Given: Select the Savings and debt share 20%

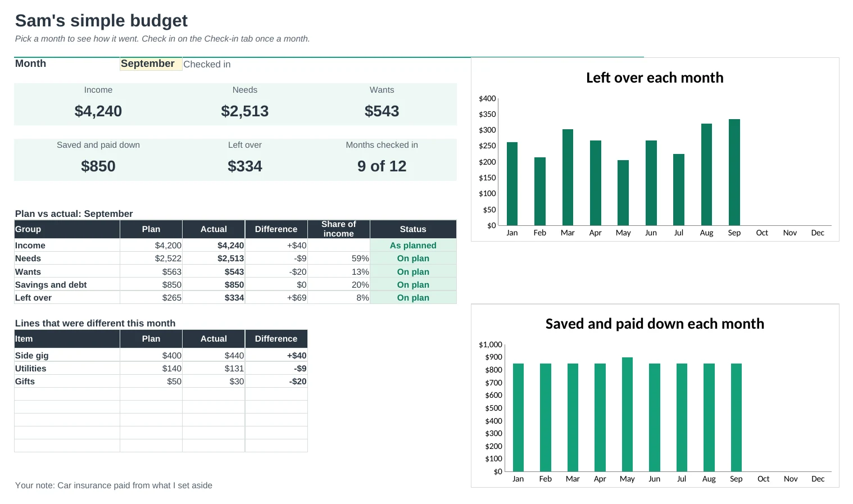Looking at the screenshot, I should (339, 285).
